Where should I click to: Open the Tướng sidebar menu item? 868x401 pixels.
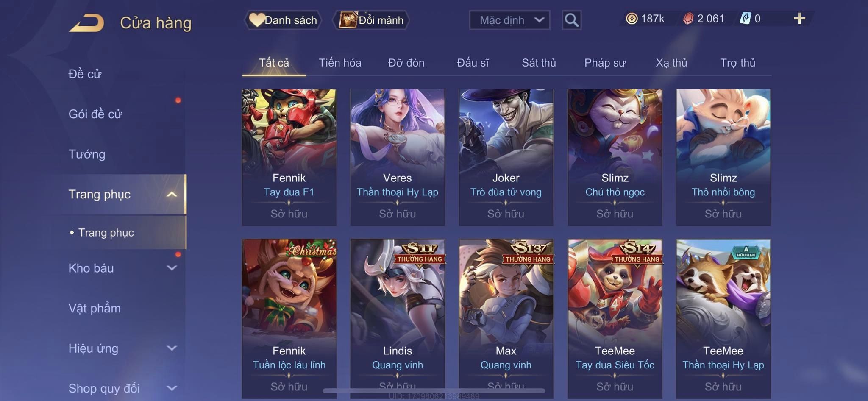(87, 154)
